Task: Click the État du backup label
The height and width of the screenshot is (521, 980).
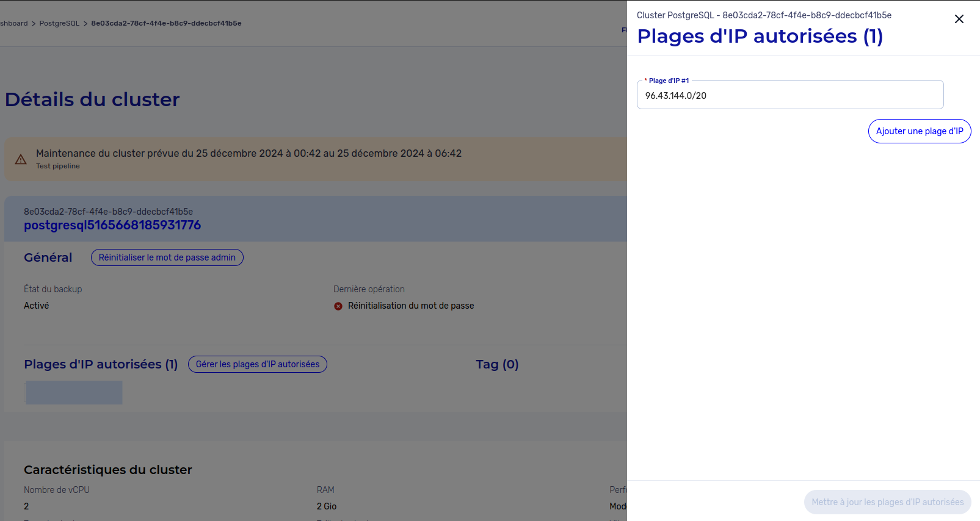Action: 53,289
